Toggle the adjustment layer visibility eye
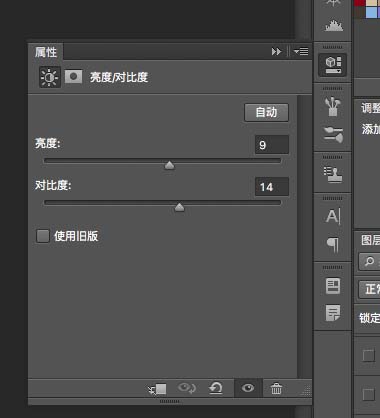The width and height of the screenshot is (380, 418). pos(248,388)
